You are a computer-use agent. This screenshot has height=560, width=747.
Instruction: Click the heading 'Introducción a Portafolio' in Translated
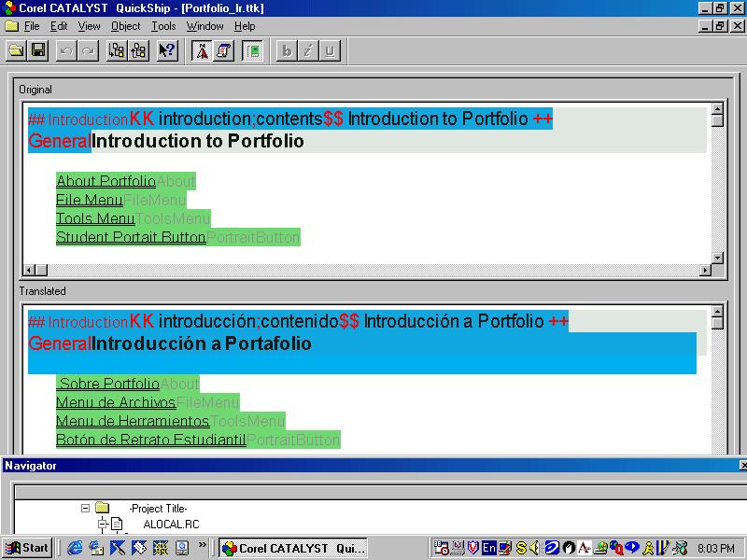point(202,343)
